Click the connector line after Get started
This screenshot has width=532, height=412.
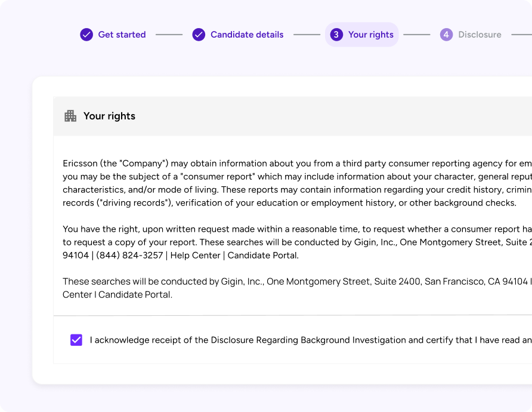pyautogui.click(x=169, y=35)
